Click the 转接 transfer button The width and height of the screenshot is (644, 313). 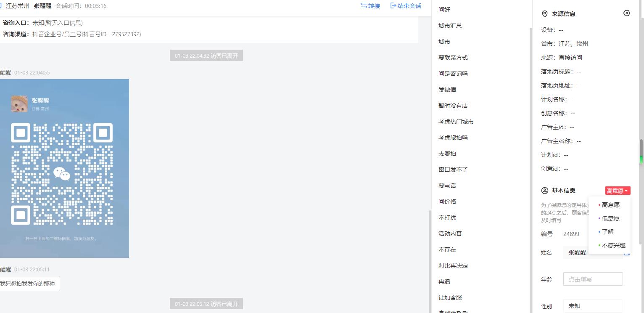point(370,6)
